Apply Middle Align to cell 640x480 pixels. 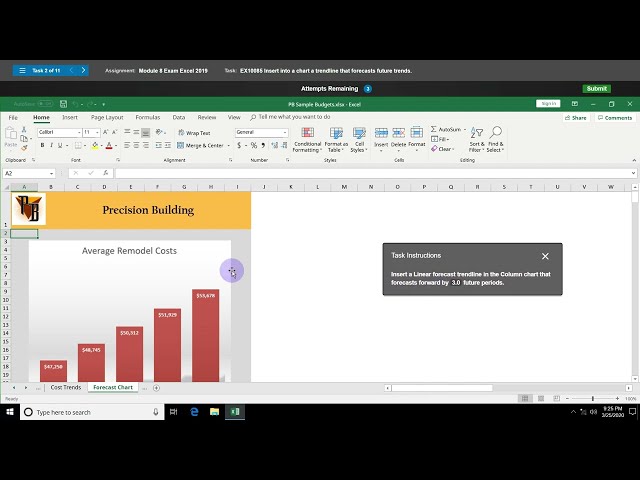click(x=136, y=132)
